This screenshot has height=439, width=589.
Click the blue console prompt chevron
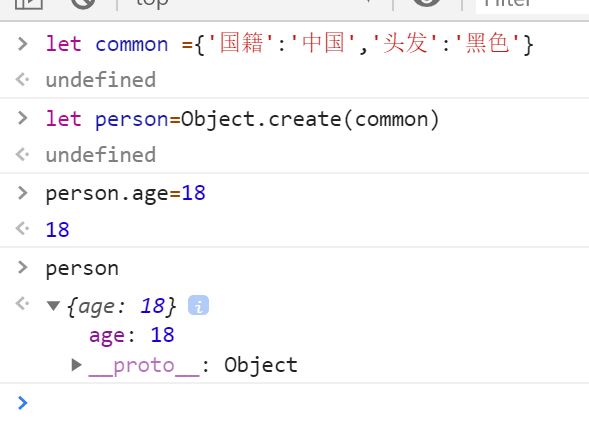(x=23, y=403)
